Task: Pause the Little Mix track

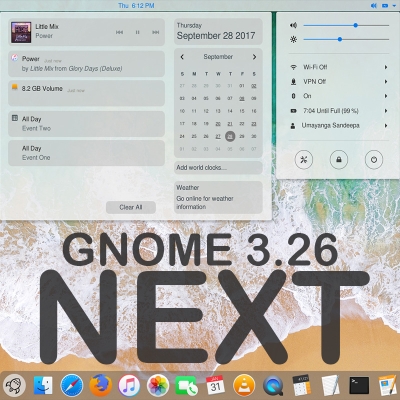Action: pos(137,32)
